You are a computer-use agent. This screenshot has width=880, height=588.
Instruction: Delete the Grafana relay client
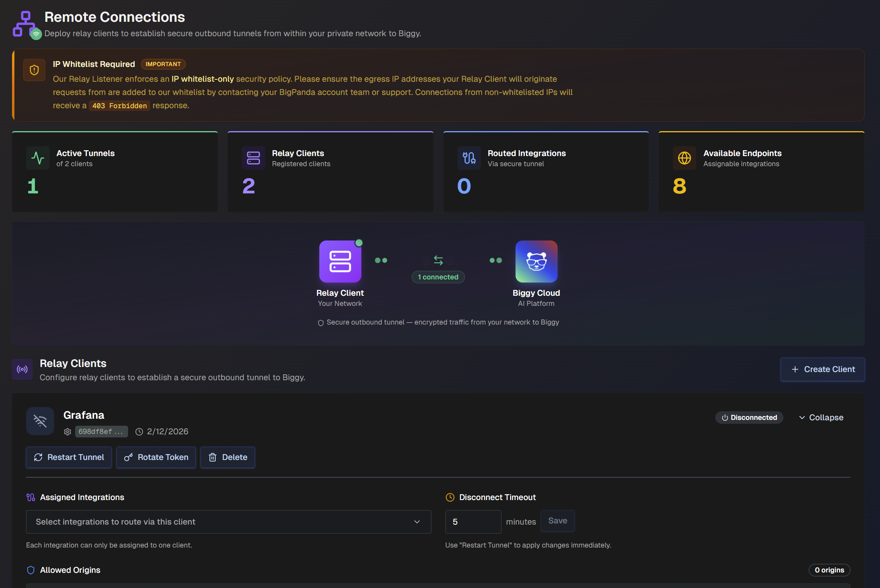227,457
